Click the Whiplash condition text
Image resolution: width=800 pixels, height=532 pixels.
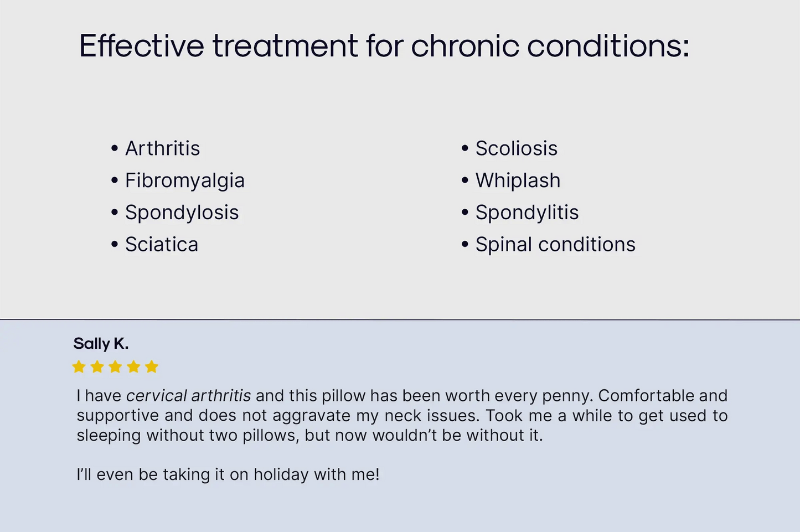pos(518,181)
